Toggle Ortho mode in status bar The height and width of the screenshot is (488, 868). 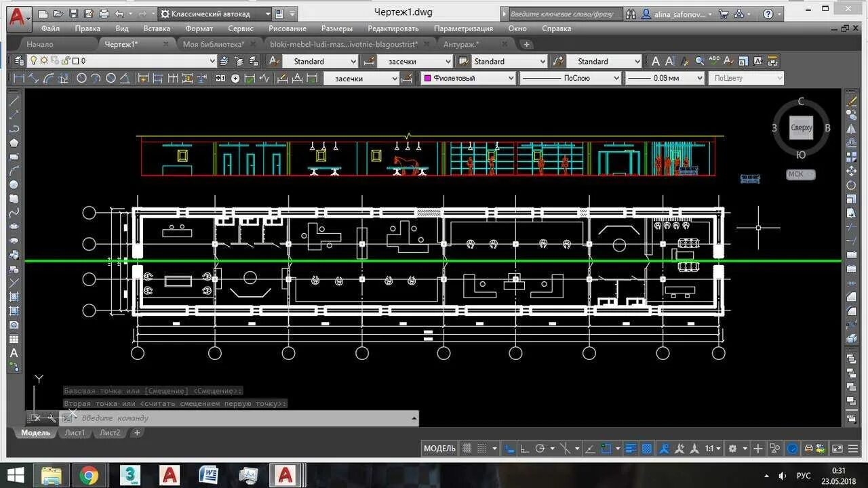[524, 449]
